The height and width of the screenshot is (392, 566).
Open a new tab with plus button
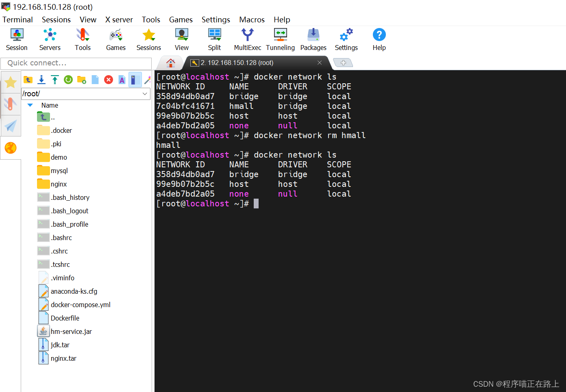click(343, 63)
